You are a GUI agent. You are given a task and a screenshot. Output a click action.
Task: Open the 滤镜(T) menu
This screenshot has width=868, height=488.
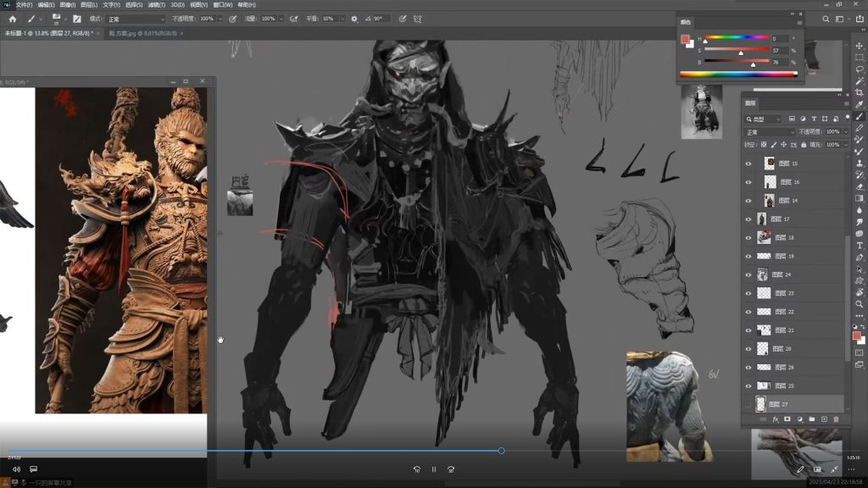(155, 4)
